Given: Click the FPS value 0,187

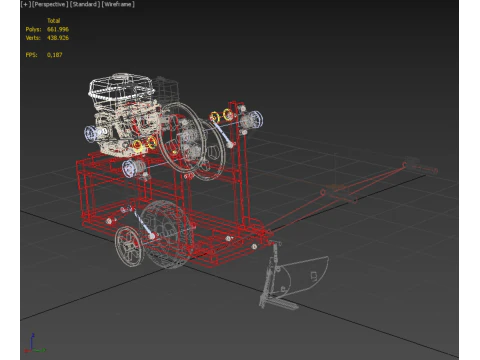Looking at the screenshot, I should click(55, 55).
